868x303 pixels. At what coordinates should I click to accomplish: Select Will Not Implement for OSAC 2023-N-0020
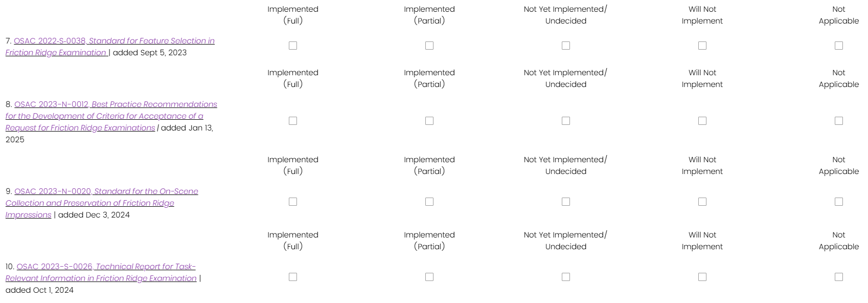[702, 202]
